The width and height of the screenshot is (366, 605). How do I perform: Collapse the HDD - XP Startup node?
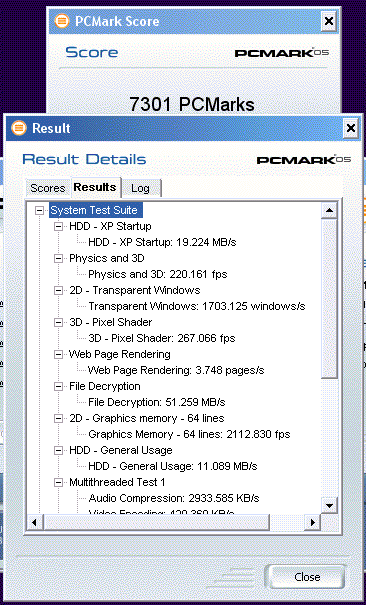tap(58, 226)
